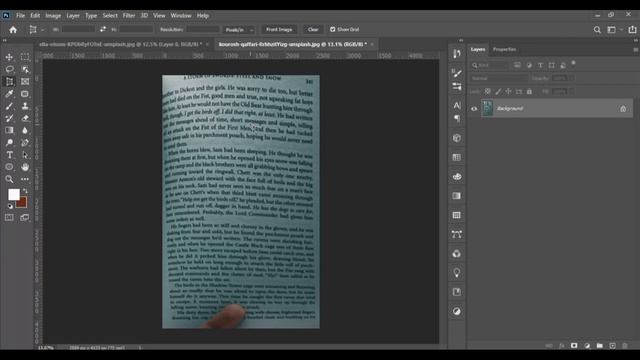Select the Eyedropper tool
The width and height of the screenshot is (640, 360).
pos(9,94)
